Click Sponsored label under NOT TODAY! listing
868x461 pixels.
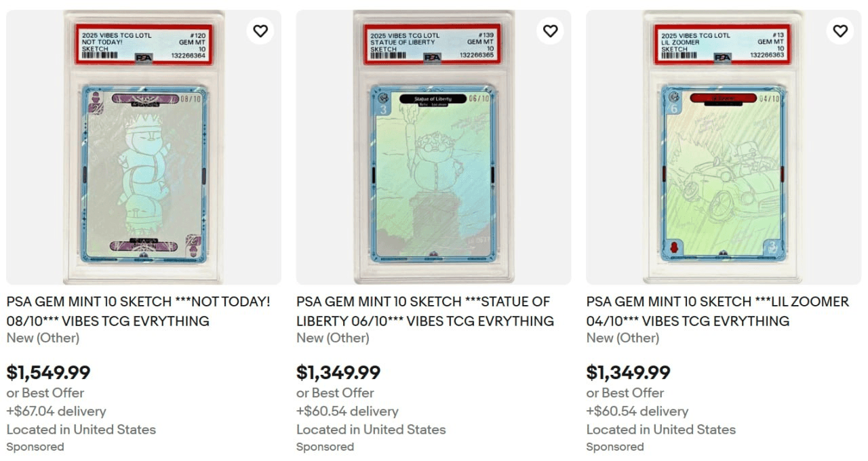[35, 447]
